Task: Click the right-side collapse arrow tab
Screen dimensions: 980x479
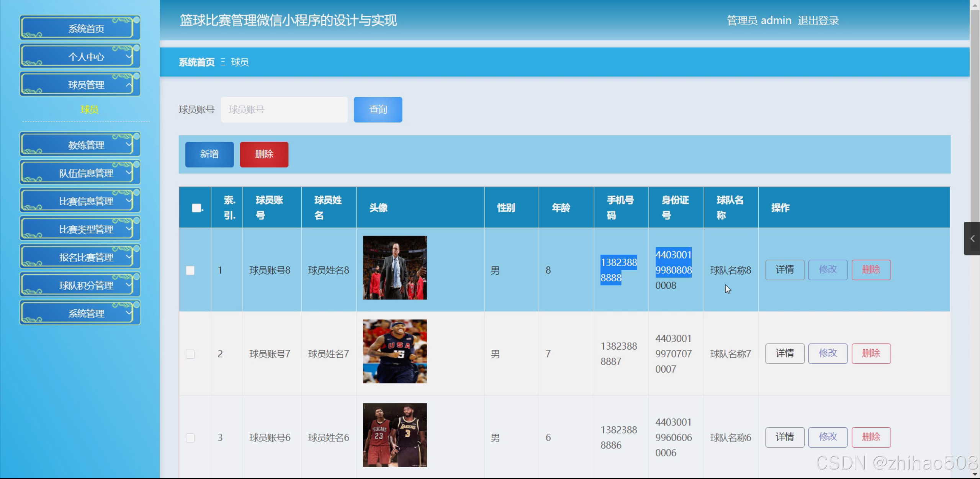Action: coord(972,239)
